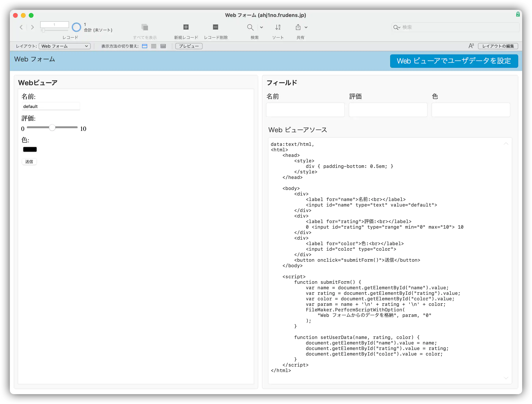Click the Delete Record (レコード削除) icon
This screenshot has height=404, width=532.
(x=216, y=27)
